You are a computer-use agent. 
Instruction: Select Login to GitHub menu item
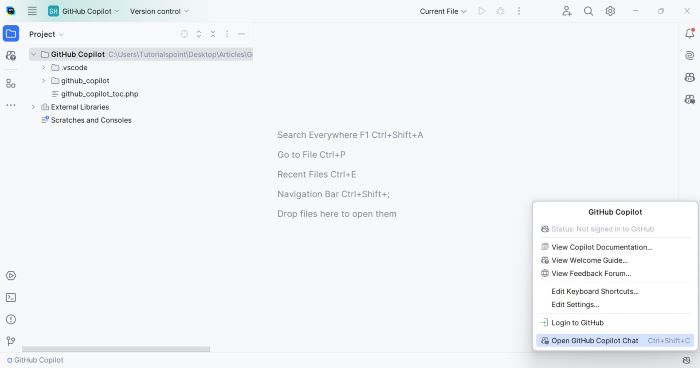(x=615, y=322)
